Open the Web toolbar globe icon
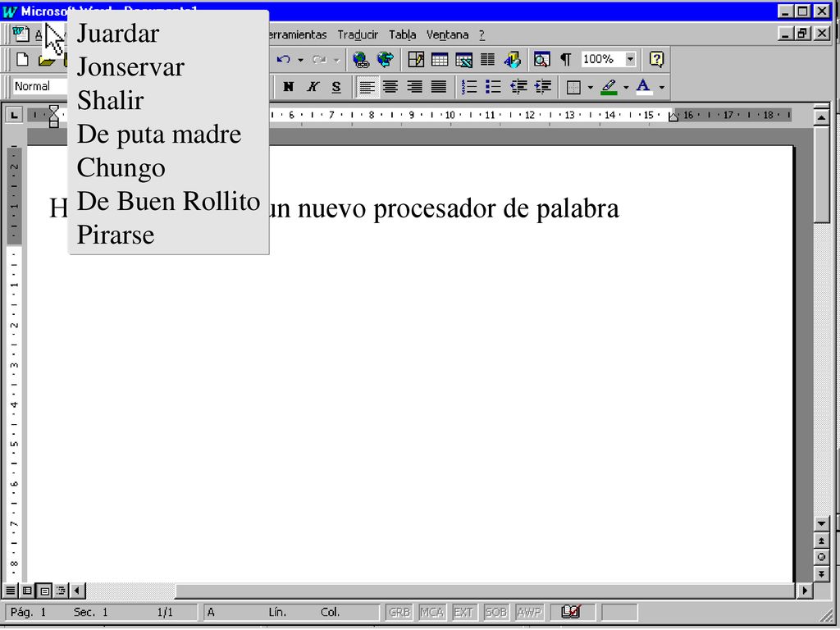Viewport: 840px width, 630px height. (386, 59)
